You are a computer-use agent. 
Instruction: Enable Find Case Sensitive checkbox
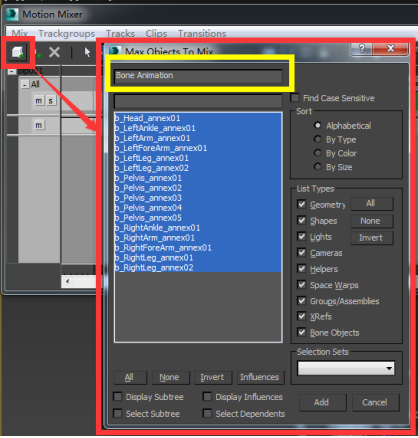coord(295,98)
